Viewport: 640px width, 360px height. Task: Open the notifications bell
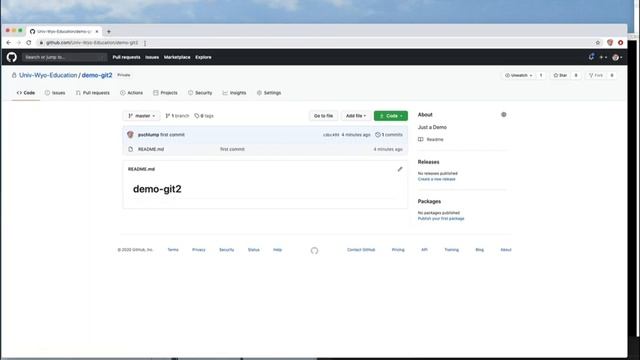click(591, 57)
